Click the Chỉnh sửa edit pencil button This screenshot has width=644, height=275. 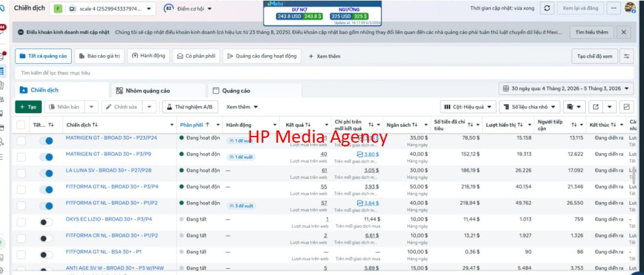(121, 107)
